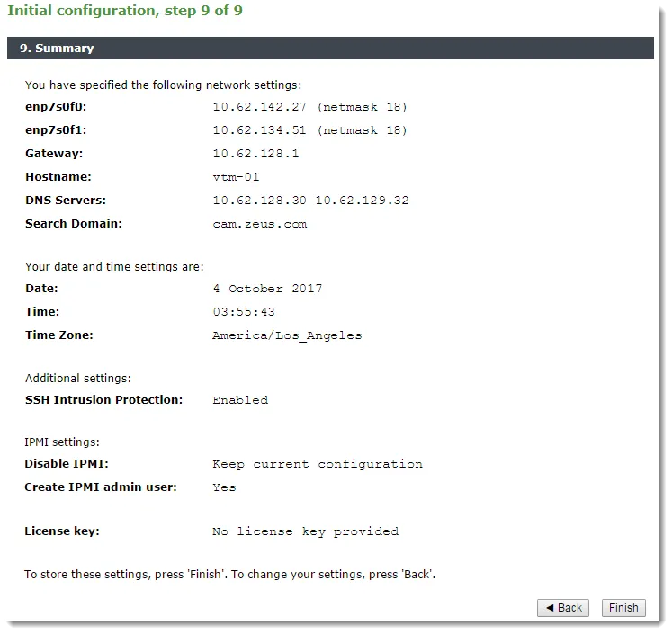Click the 'Additional settings:' subheading
The image size is (672, 634).
[x=78, y=378]
